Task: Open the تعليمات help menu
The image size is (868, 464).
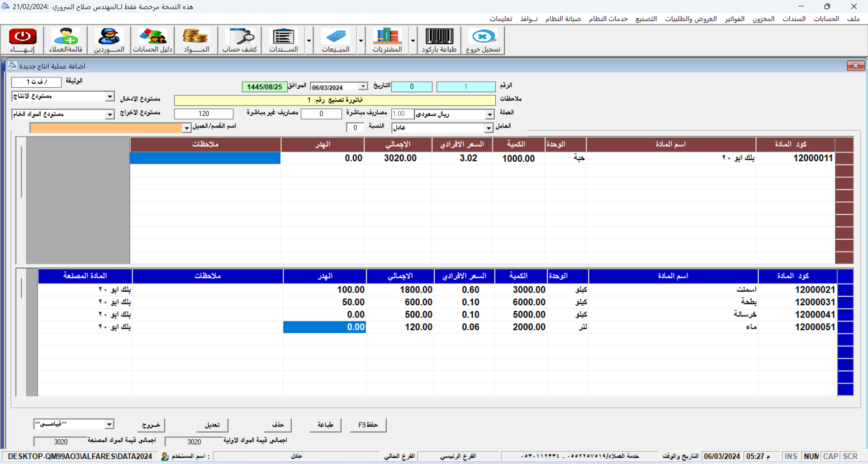Action: click(501, 19)
